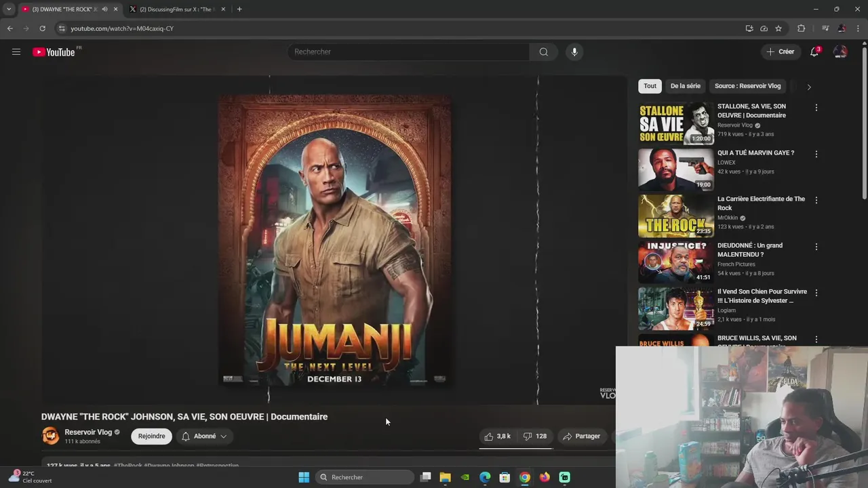This screenshot has height=488, width=868.
Task: Open options for the DIEUDONNÉ video
Action: 816,247
